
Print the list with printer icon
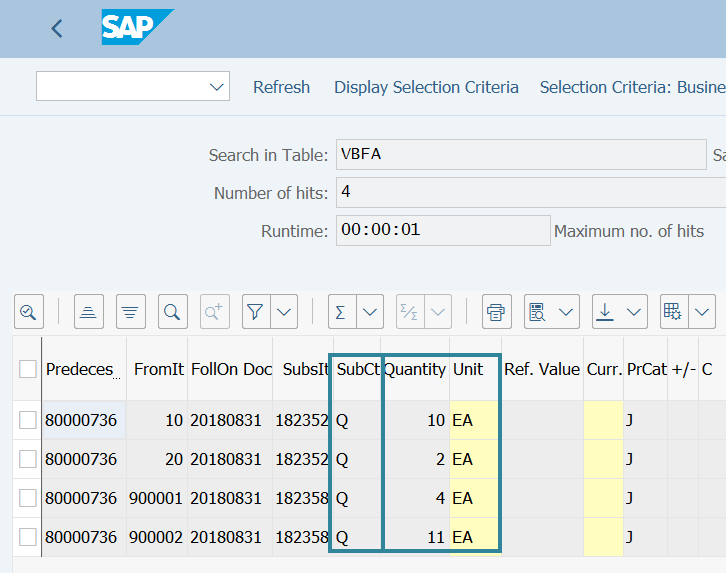click(496, 311)
